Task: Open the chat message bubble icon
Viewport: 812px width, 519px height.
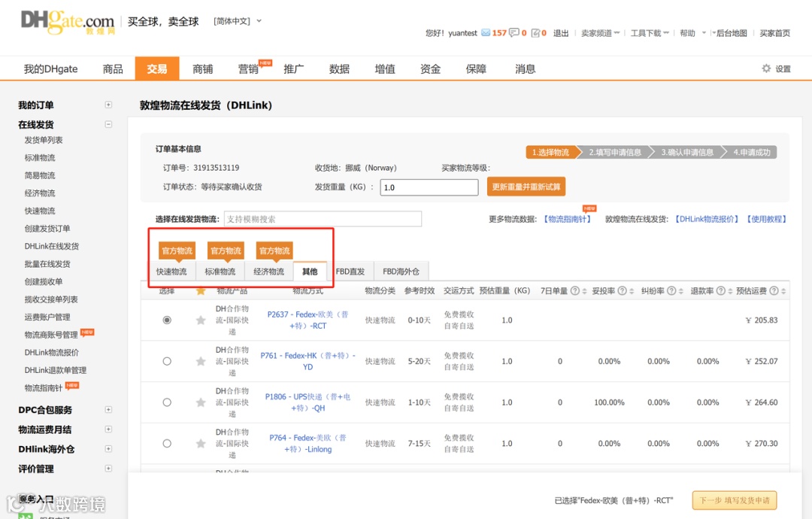Action: tap(514, 32)
